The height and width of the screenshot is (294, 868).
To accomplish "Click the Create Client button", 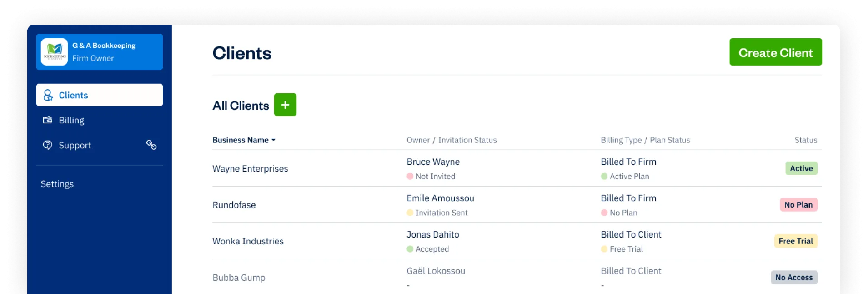I will coord(775,52).
